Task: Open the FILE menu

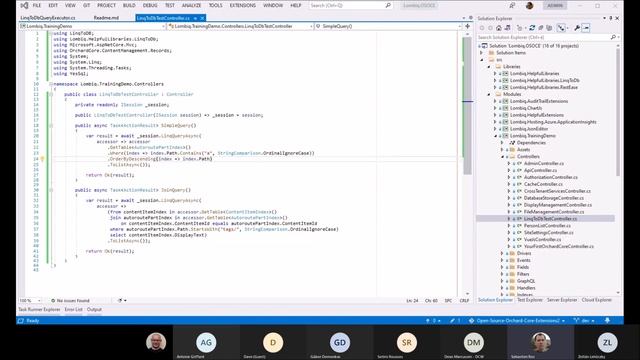Action: pos(37,5)
